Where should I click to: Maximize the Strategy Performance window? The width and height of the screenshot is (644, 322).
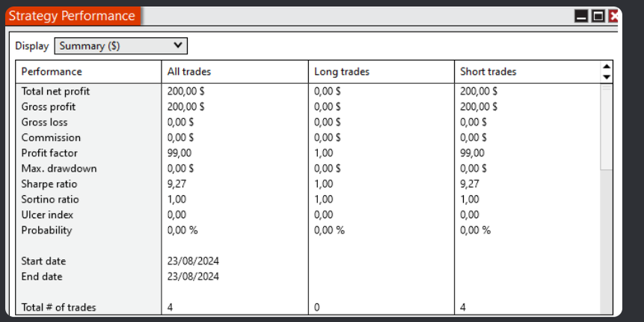(598, 16)
